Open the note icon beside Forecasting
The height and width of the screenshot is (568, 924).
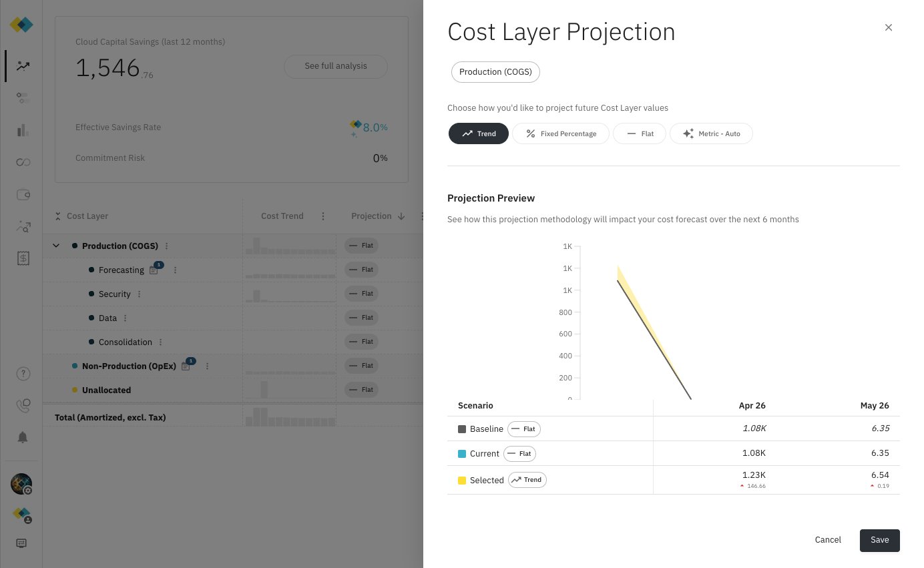tap(154, 270)
